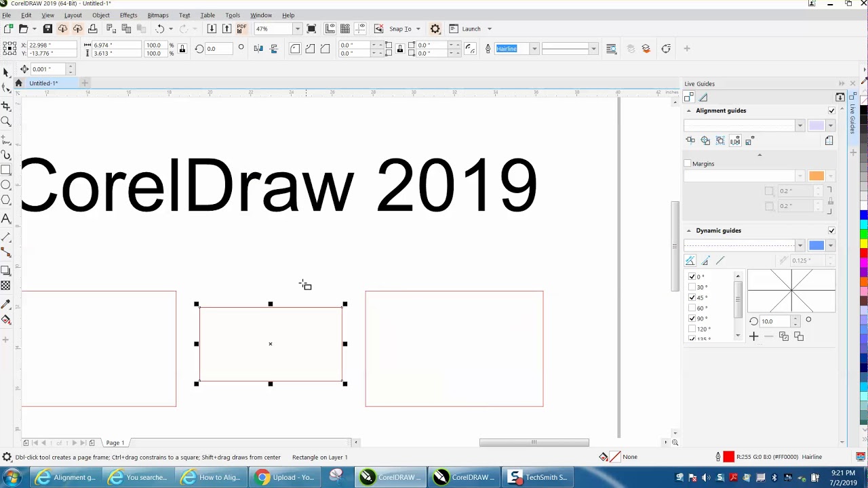The width and height of the screenshot is (868, 488).
Task: Open the Dynamic guides line style dropdown
Action: [x=800, y=245]
